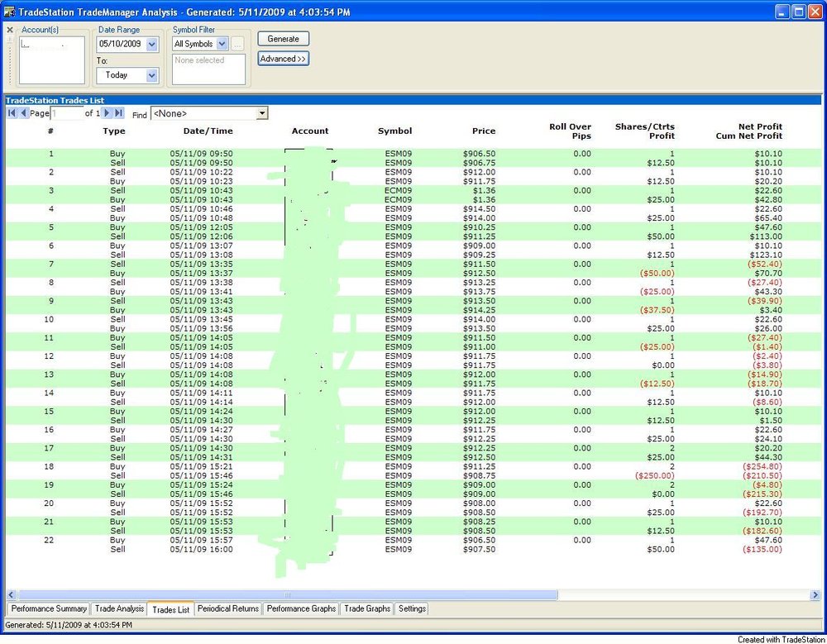Click the horizontal scrollbar thumb
This screenshot has width=827, height=644.
(x=288, y=595)
